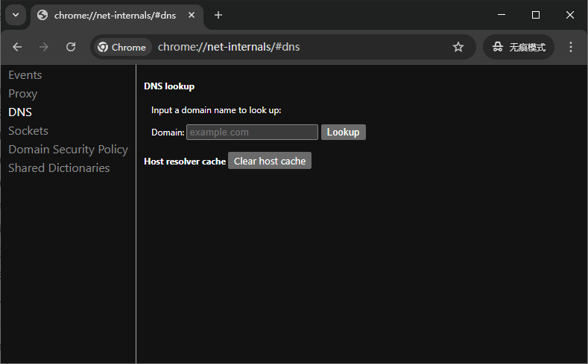The height and width of the screenshot is (364, 588).
Task: Select DNS in the sidebar
Action: point(20,112)
